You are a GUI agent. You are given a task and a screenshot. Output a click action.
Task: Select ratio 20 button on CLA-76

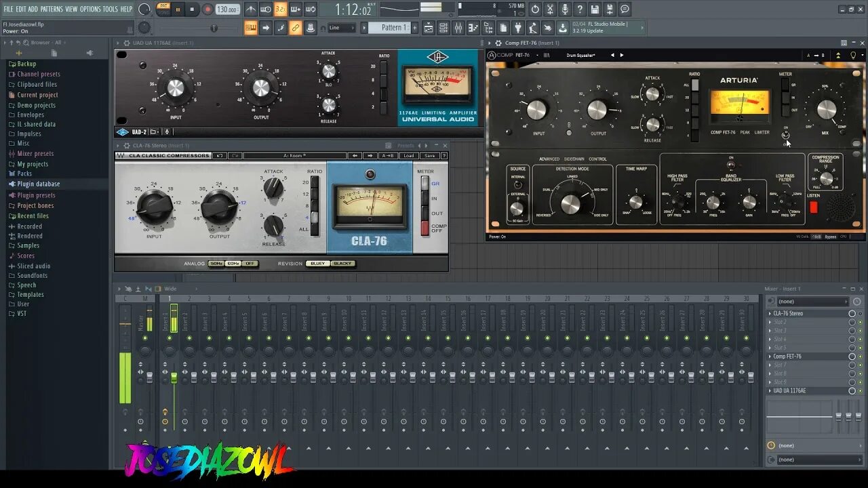314,182
